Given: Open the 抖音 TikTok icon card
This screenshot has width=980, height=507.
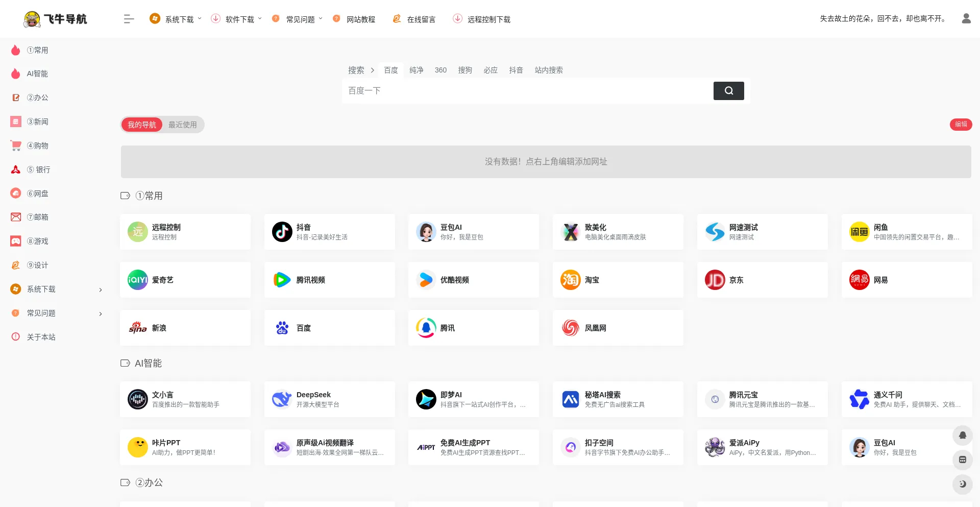Looking at the screenshot, I should [x=282, y=232].
